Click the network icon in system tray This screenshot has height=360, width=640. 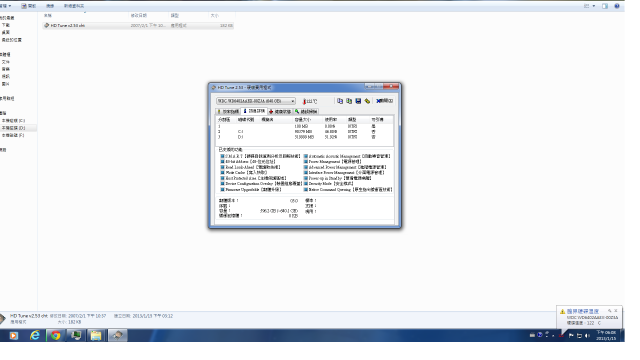[579, 336]
